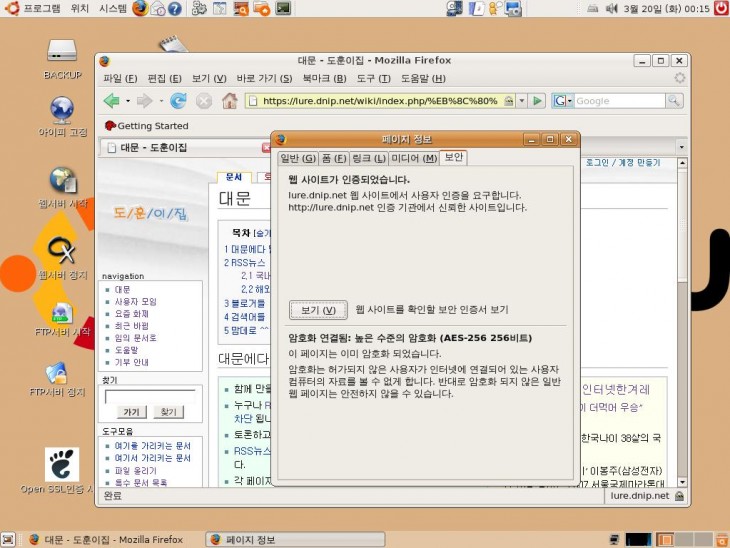Click the 찾기 button in the wiki search box
The image size is (730, 548).
[168, 412]
